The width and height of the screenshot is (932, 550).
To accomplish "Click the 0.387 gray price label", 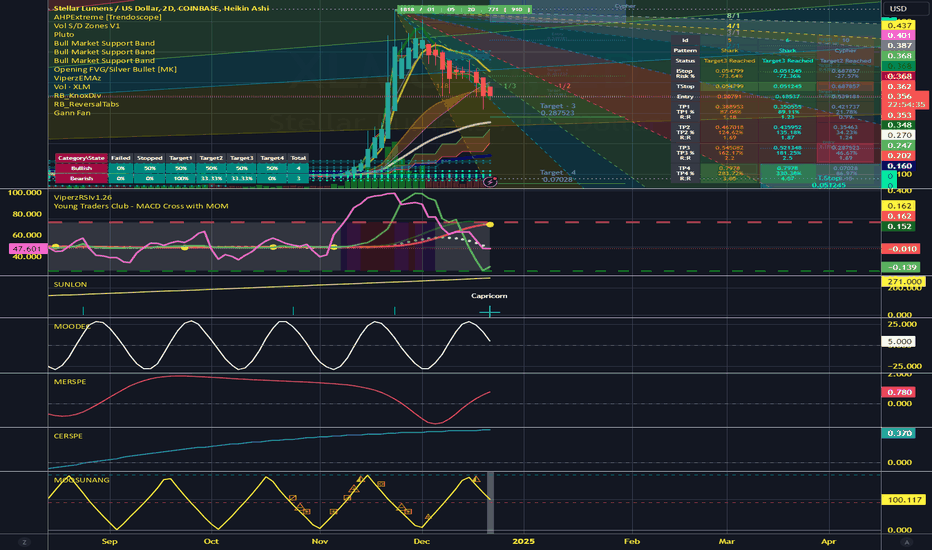I will click(x=899, y=46).
